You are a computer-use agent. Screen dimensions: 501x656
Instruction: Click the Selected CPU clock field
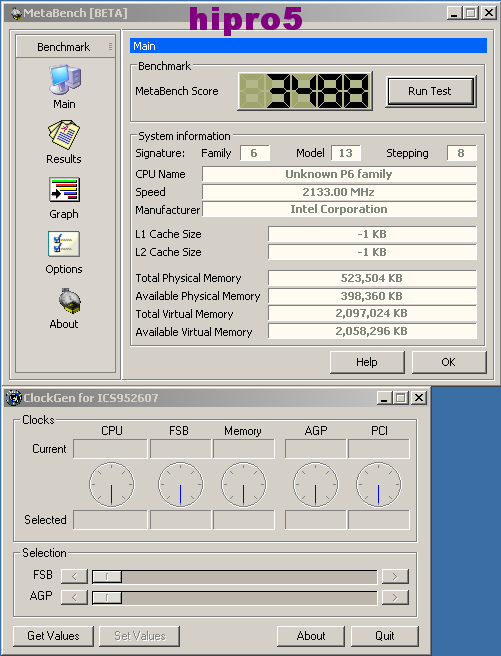pos(110,520)
